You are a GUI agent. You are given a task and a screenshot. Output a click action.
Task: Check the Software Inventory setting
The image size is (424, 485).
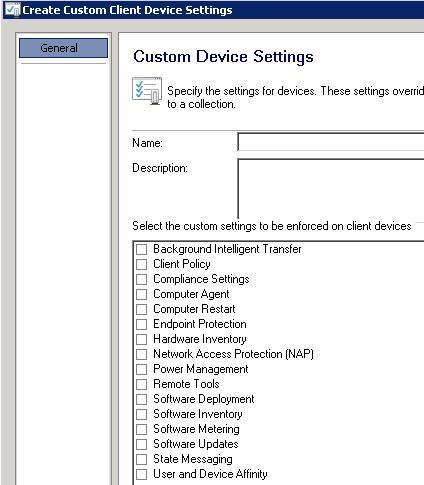point(141,414)
